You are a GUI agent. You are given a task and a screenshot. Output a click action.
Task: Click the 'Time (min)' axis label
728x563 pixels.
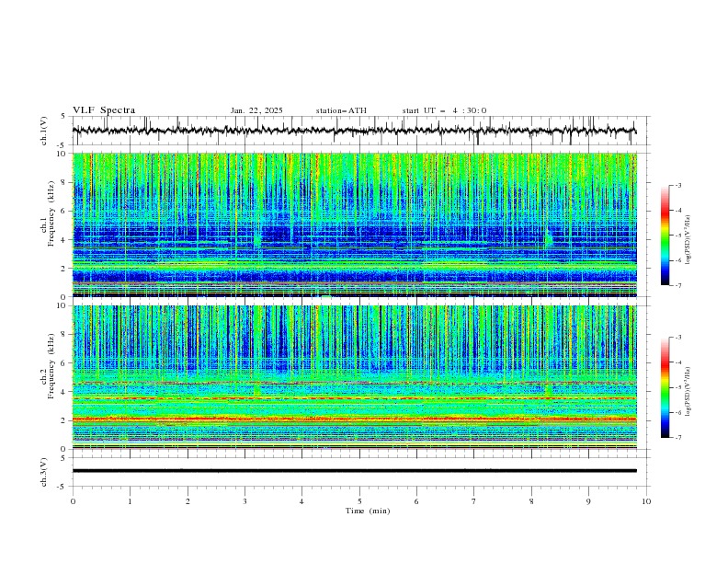[368, 511]
